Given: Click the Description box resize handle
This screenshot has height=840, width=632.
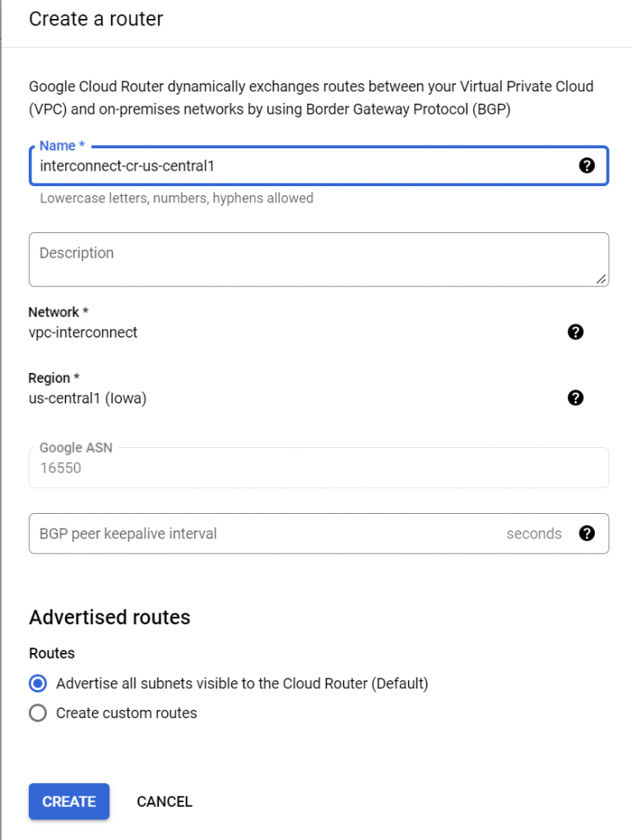Looking at the screenshot, I should click(x=602, y=281).
